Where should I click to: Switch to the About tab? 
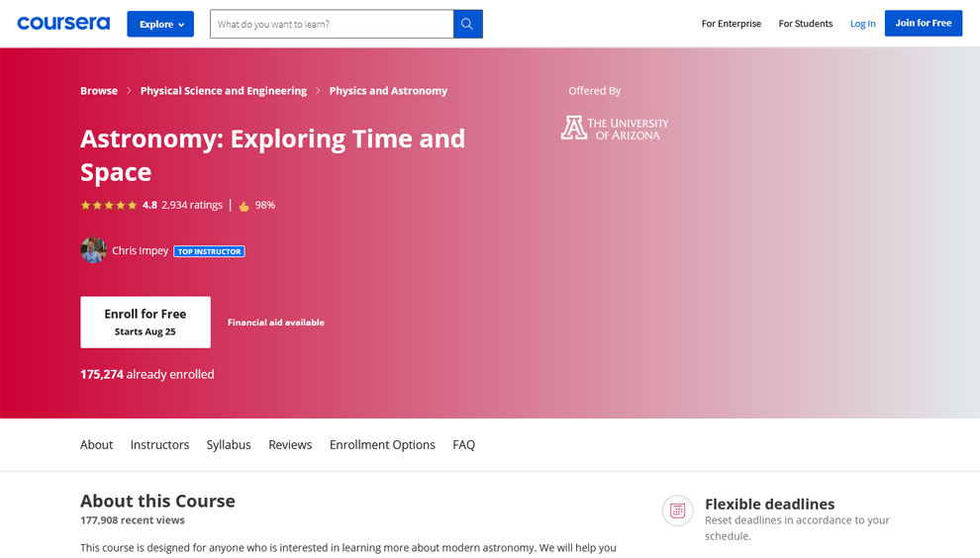click(96, 445)
